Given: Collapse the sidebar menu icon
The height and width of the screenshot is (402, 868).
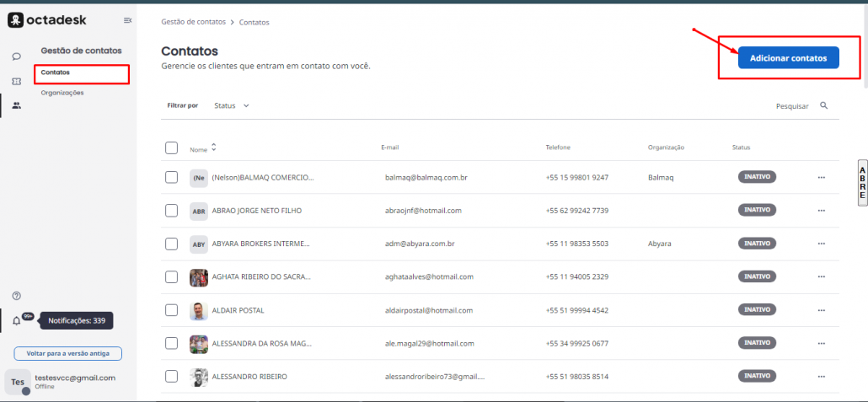Looking at the screenshot, I should (x=127, y=20).
